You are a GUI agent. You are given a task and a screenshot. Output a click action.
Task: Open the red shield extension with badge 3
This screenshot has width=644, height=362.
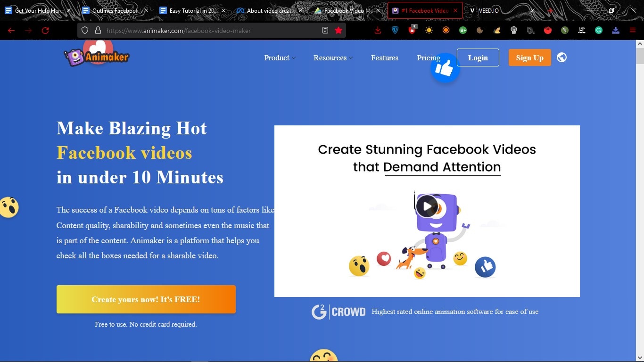point(412,30)
